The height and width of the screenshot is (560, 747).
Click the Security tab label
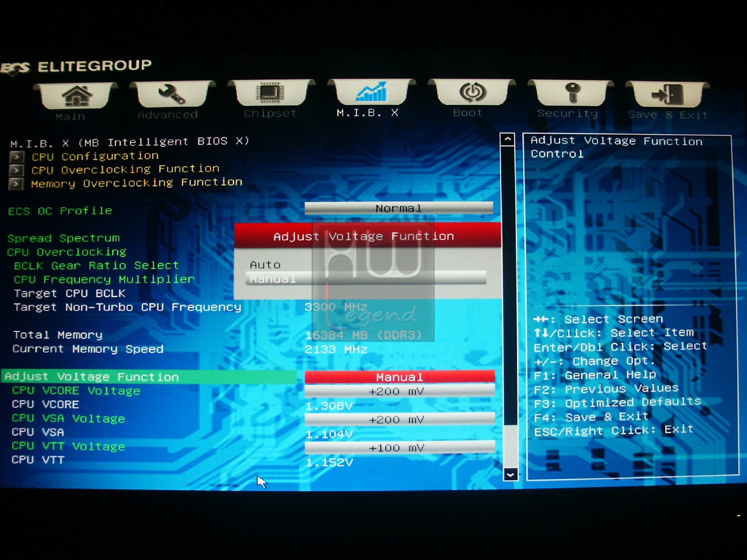(x=568, y=113)
